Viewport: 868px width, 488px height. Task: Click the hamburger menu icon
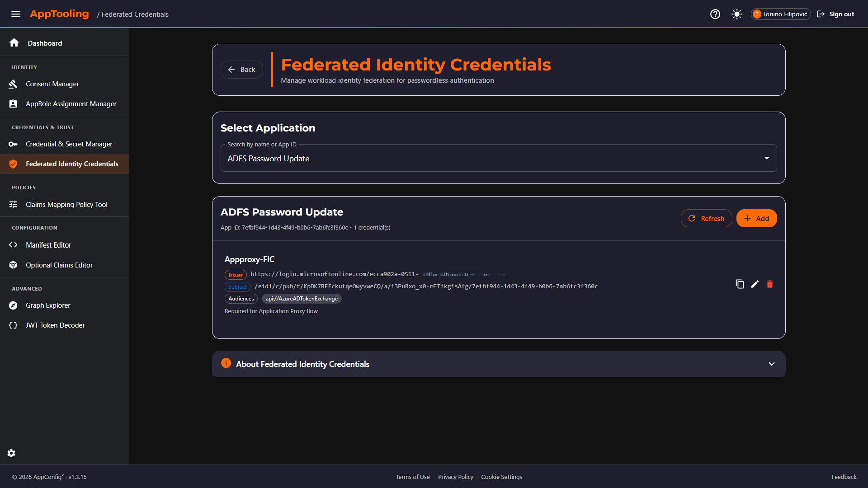pyautogui.click(x=16, y=14)
